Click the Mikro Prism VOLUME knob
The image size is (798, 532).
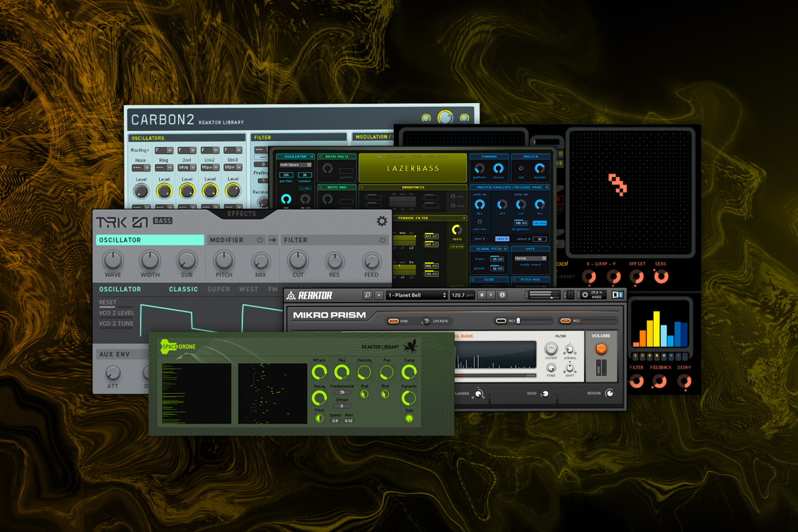[x=601, y=349]
